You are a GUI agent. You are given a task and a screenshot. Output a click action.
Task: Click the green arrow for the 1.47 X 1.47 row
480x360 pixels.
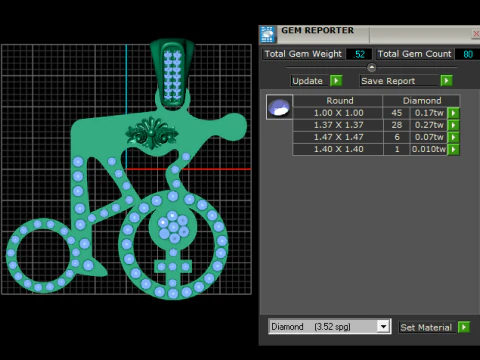453,137
